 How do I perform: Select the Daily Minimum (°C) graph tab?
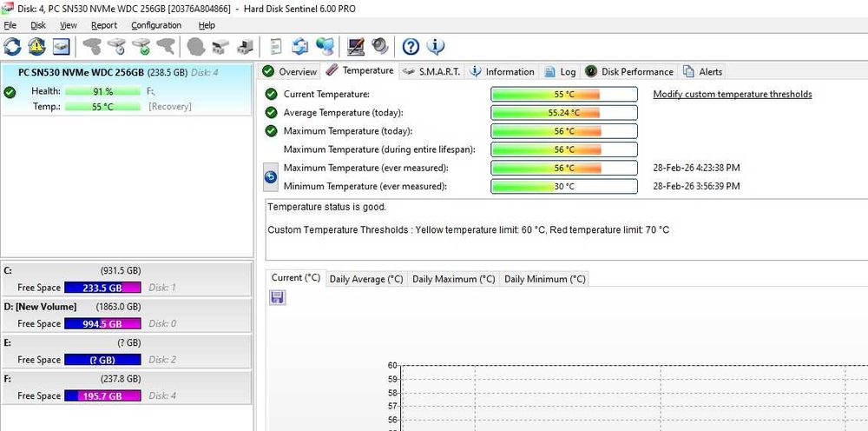(544, 279)
